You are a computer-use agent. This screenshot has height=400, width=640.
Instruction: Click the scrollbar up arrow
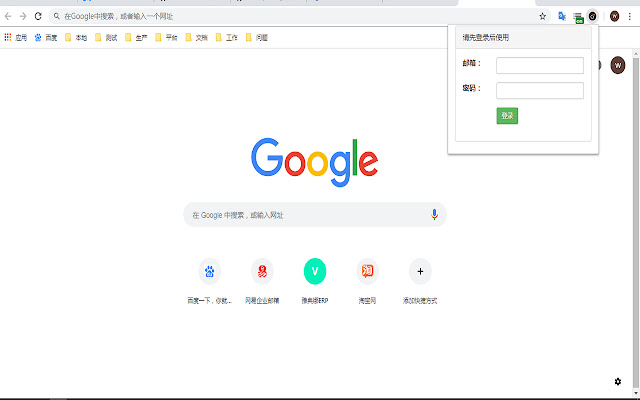click(636, 53)
